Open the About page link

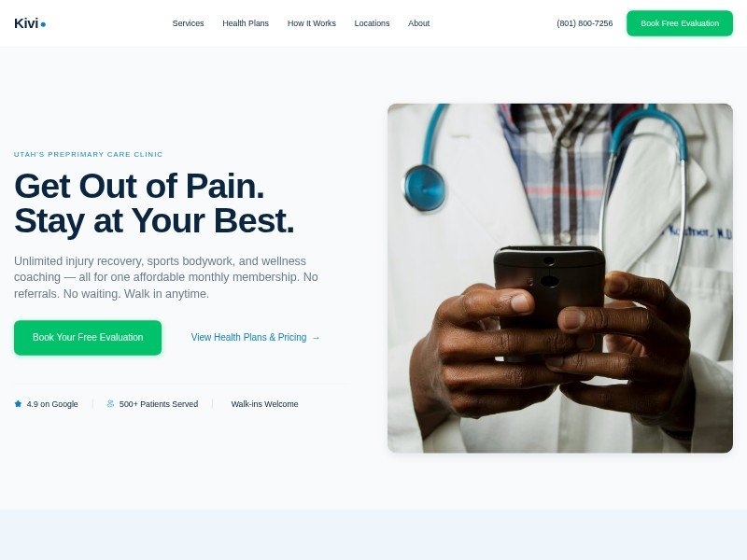(418, 23)
